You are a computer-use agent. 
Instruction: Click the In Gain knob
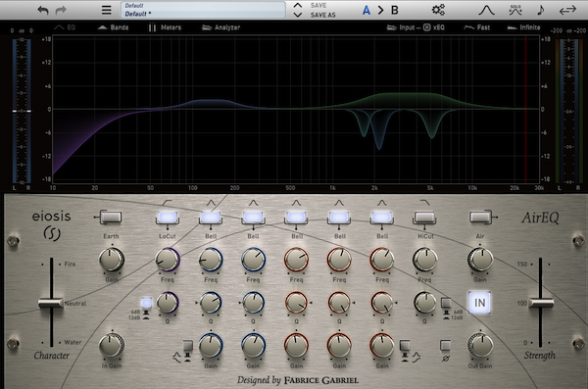pos(111,346)
